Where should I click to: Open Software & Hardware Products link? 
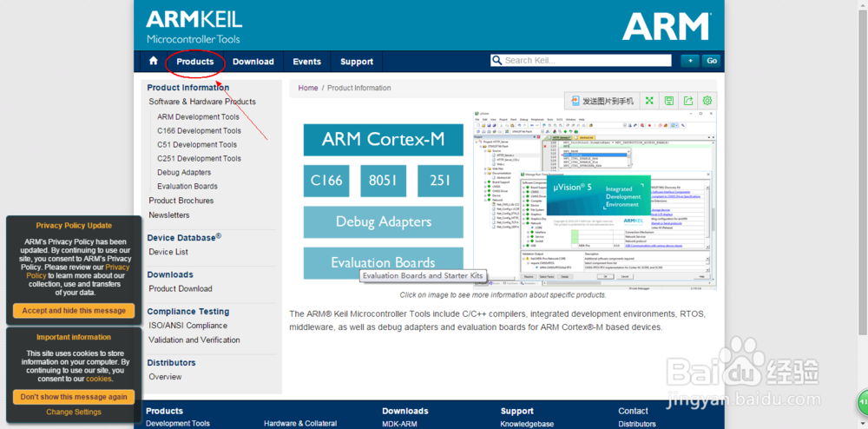(202, 102)
